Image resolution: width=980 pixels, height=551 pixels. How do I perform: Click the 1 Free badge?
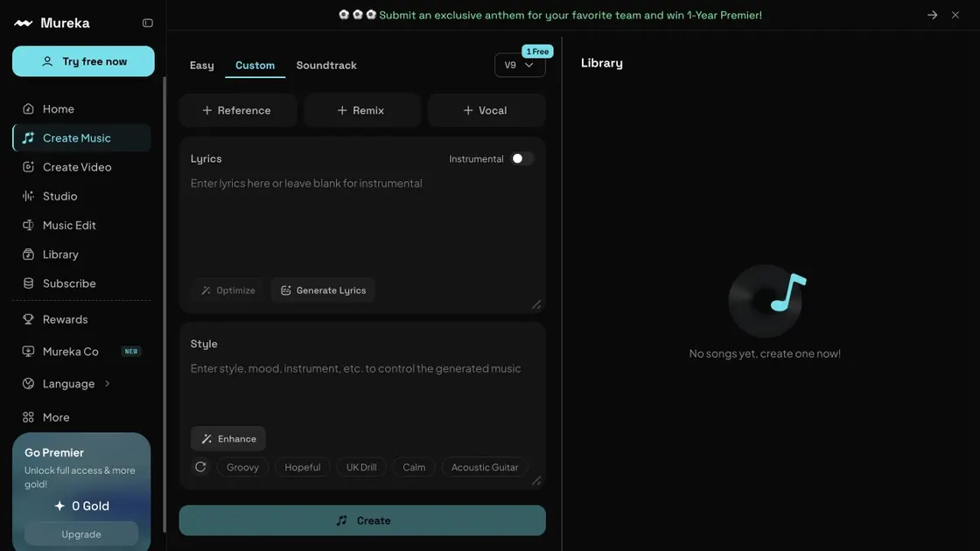pyautogui.click(x=537, y=52)
